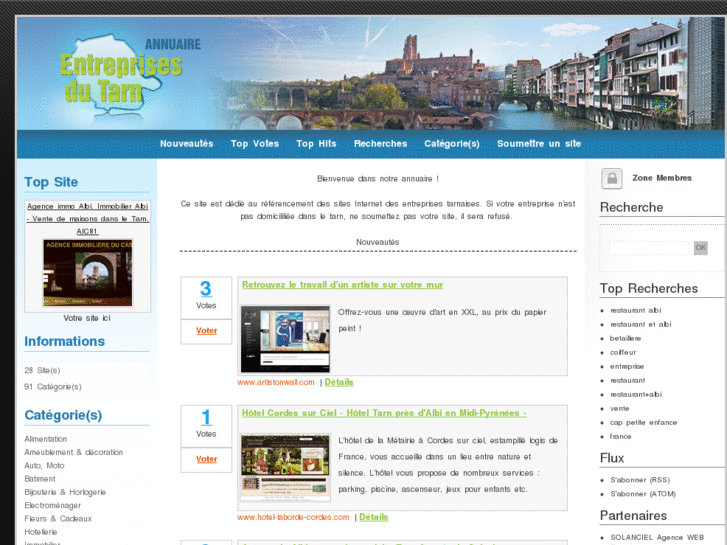Select the Electroménager category
This screenshot has width=727, height=545.
[52, 506]
